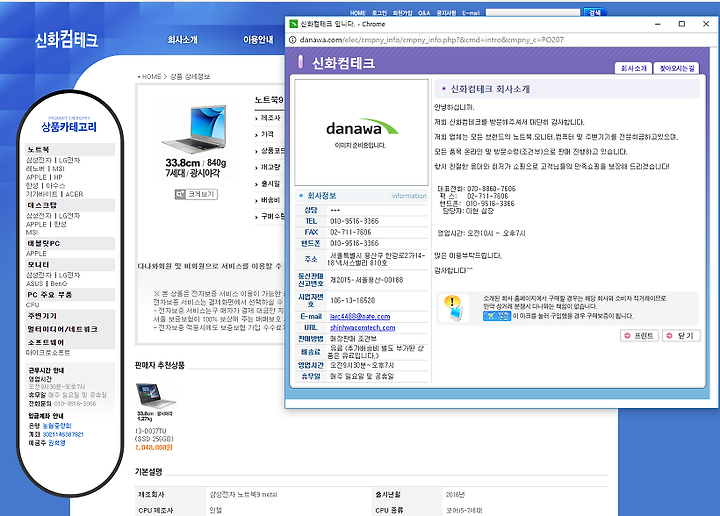Open the 데스크탑 category heading

[42, 205]
